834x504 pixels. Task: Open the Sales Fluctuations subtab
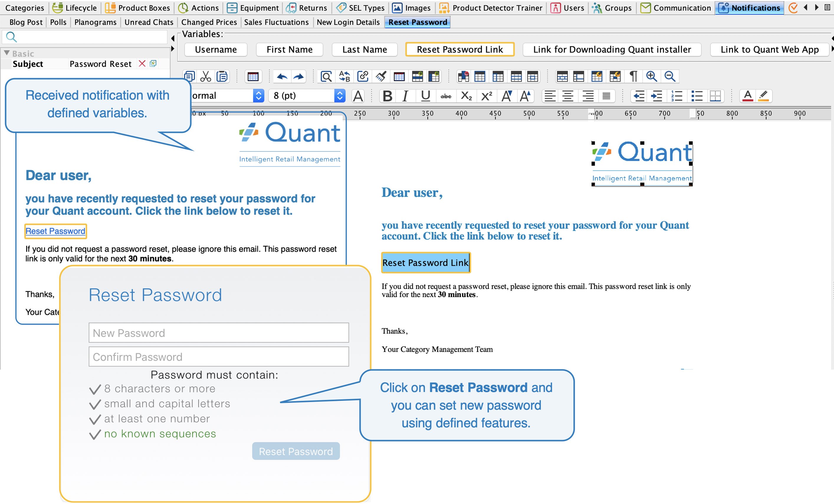[x=276, y=22]
